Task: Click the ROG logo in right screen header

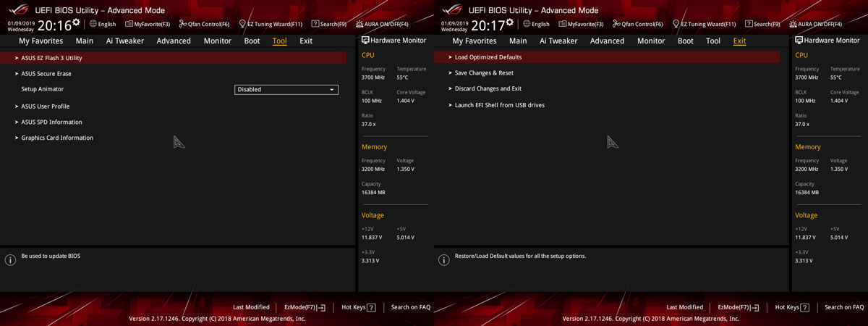Action: pos(452,9)
